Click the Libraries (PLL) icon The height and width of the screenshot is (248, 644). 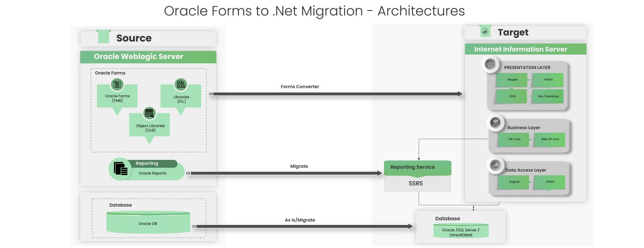[x=181, y=84]
